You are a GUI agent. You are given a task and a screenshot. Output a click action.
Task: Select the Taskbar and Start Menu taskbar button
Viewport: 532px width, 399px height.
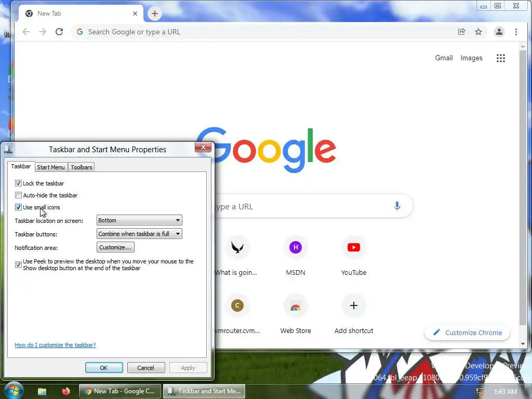point(204,391)
